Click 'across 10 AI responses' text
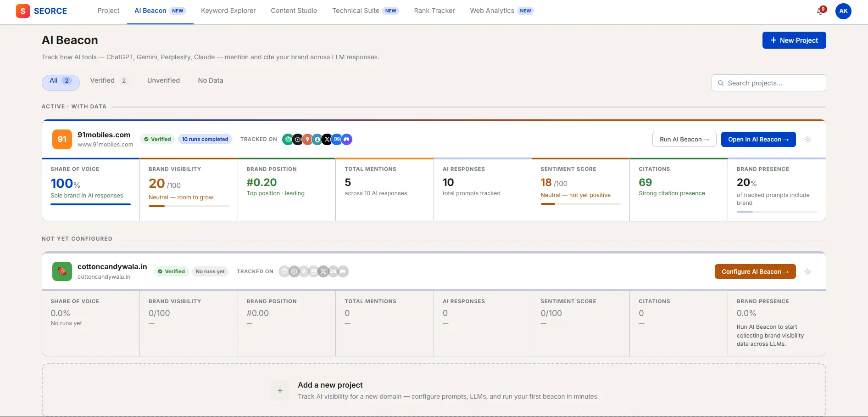868x417 pixels. coord(376,193)
